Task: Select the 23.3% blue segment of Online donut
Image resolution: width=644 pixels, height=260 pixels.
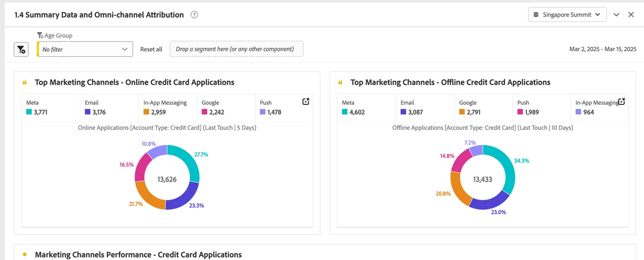Action: tap(184, 197)
